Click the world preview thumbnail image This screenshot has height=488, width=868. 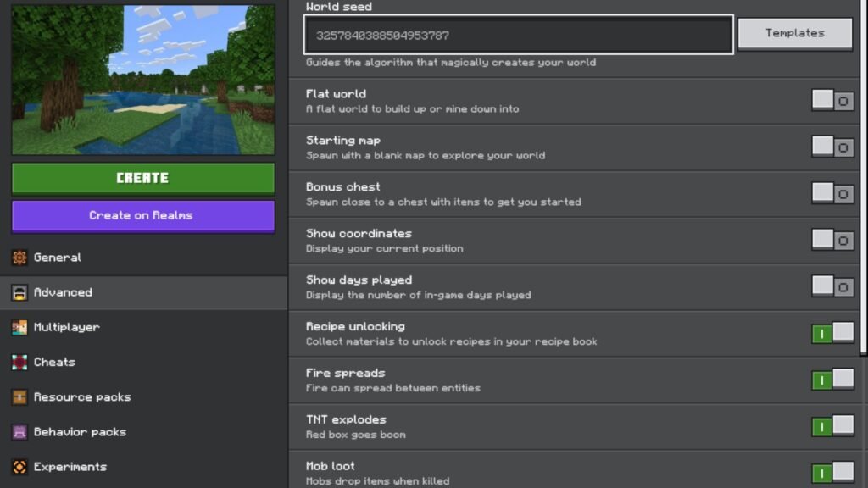(x=142, y=80)
